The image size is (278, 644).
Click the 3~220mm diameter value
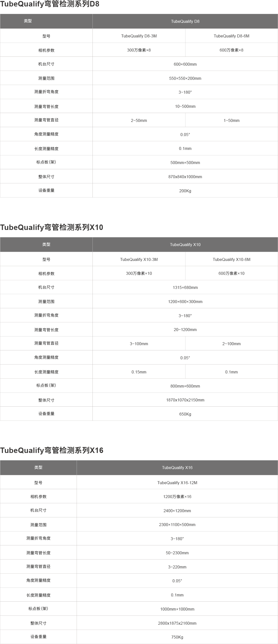point(177,567)
